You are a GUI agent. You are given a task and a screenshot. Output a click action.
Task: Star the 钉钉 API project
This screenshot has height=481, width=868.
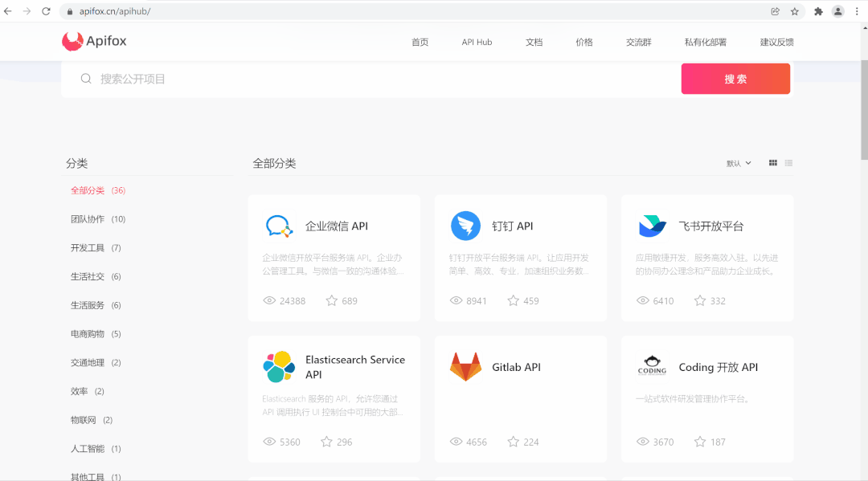pyautogui.click(x=513, y=301)
